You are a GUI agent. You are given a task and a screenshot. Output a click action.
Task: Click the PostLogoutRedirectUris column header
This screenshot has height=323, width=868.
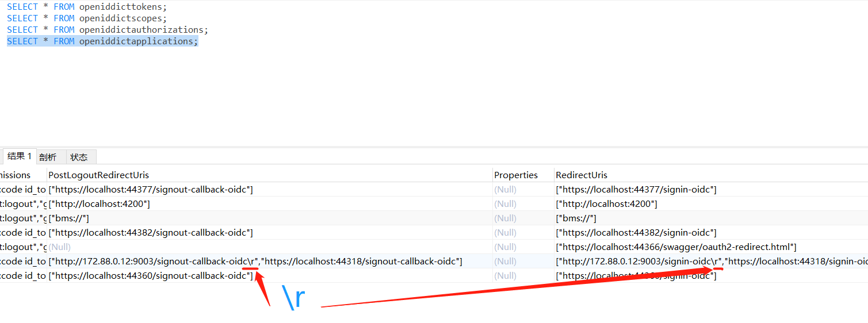point(269,175)
